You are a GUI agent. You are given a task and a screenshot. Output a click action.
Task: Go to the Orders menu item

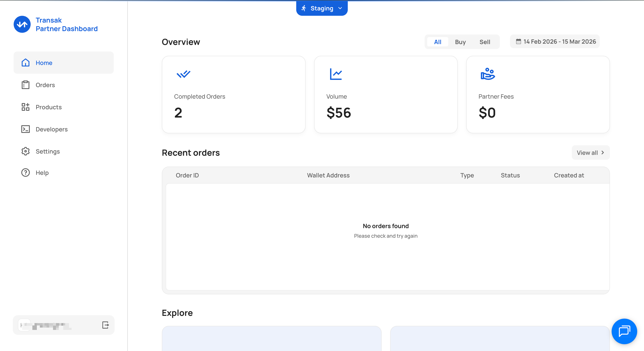(x=45, y=85)
